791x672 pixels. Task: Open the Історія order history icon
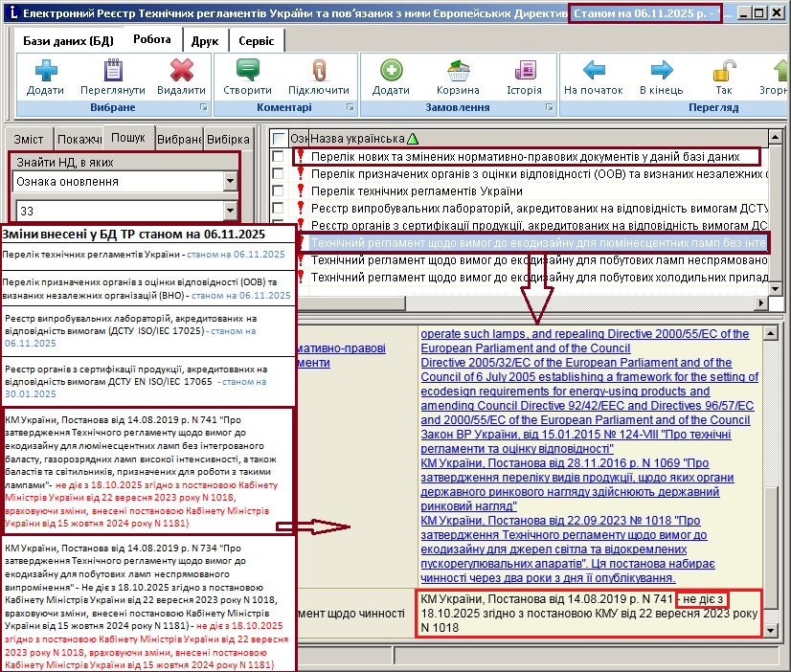[x=524, y=71]
